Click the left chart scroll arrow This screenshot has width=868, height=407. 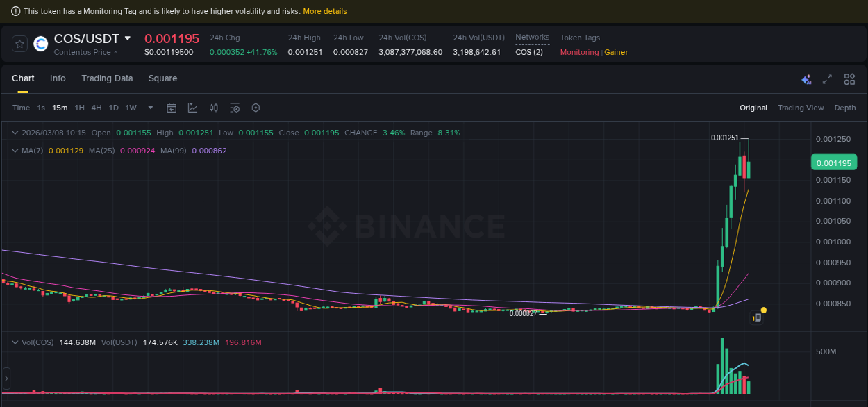[x=6, y=379]
